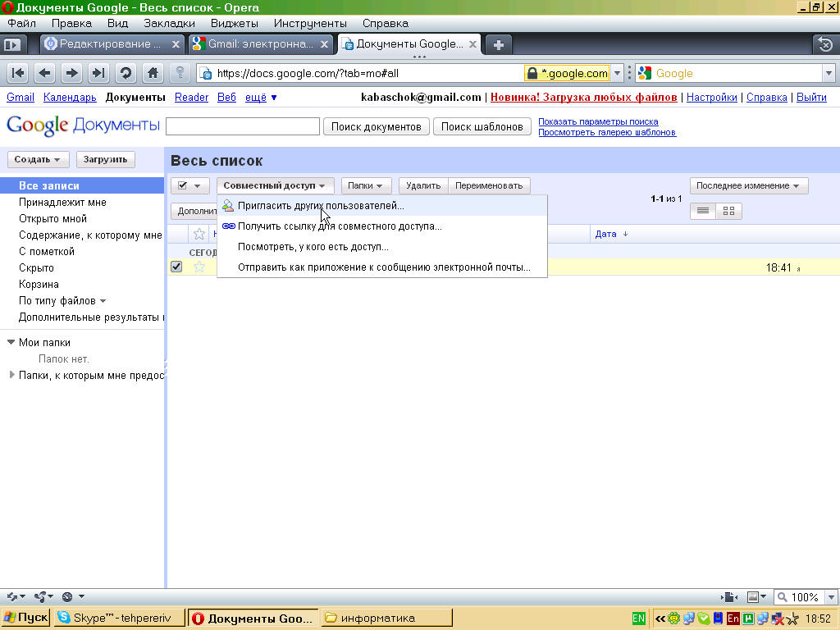840x630 pixels.
Task: Click the Fast Forward navigation button
Action: (x=98, y=73)
